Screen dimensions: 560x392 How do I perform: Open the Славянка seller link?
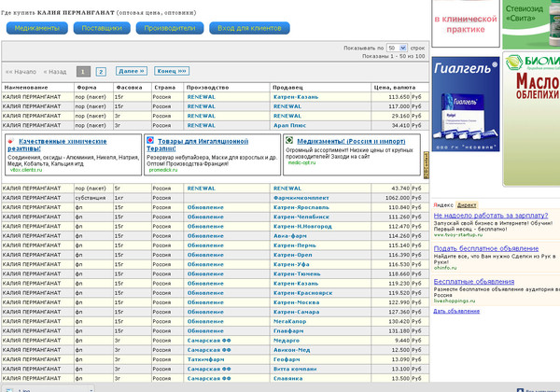[x=287, y=378]
